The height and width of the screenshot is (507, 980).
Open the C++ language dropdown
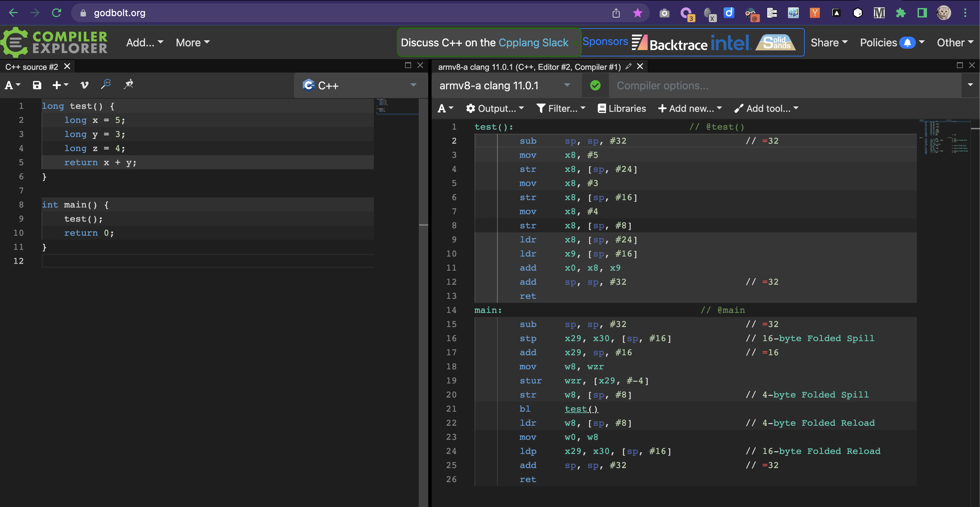359,85
